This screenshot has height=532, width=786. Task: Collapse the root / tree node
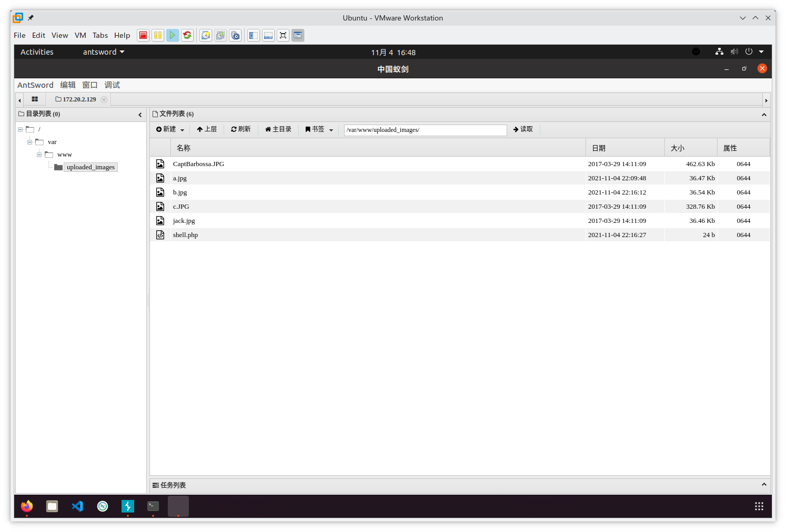coord(20,129)
